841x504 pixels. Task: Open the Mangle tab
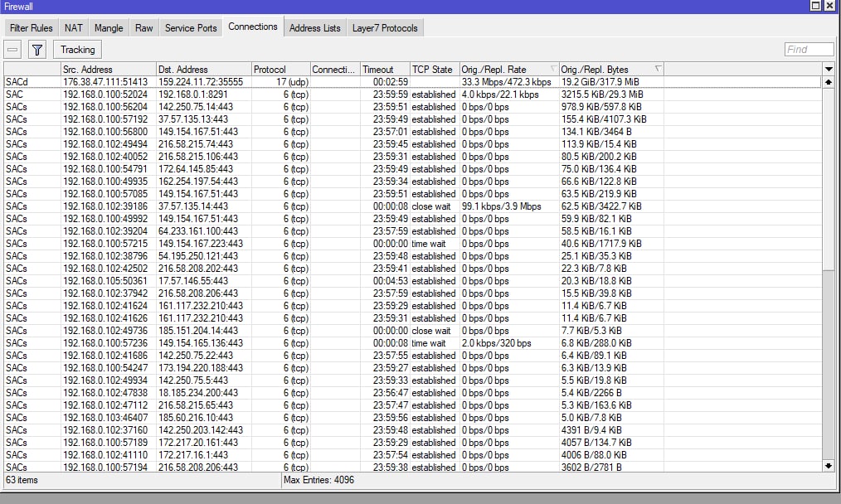tap(109, 28)
